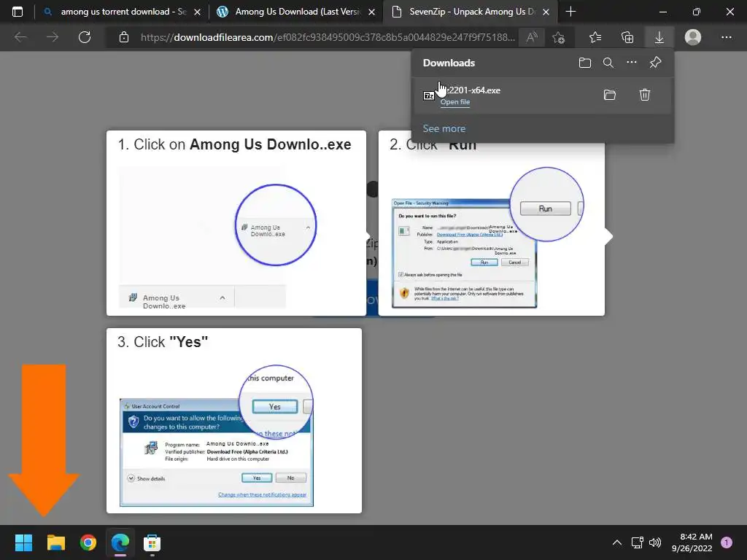This screenshot has height=560, width=747.
Task: Click Microsoft Edge taskbar icon
Action: click(120, 542)
